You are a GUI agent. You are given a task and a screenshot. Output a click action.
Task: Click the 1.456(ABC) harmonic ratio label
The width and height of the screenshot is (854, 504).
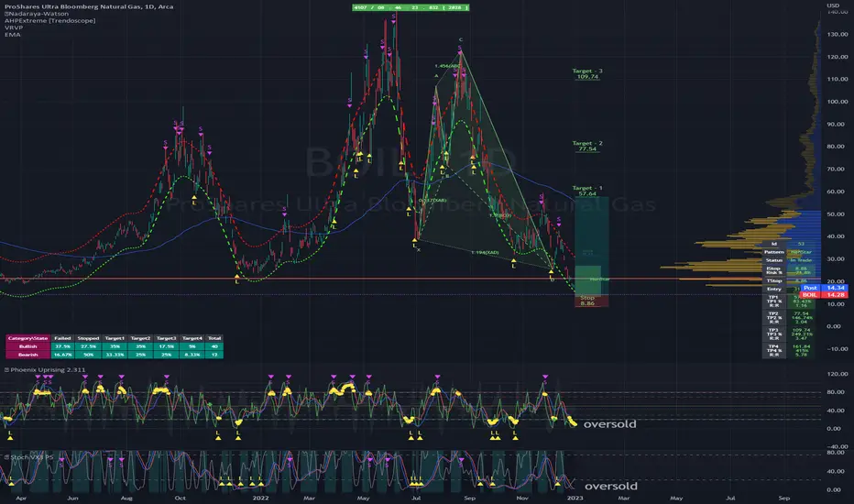click(447, 67)
